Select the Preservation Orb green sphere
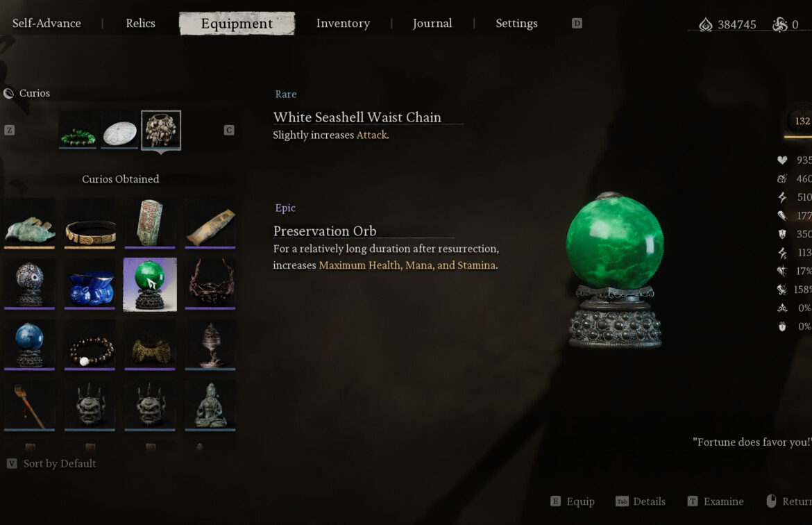 coord(150,285)
